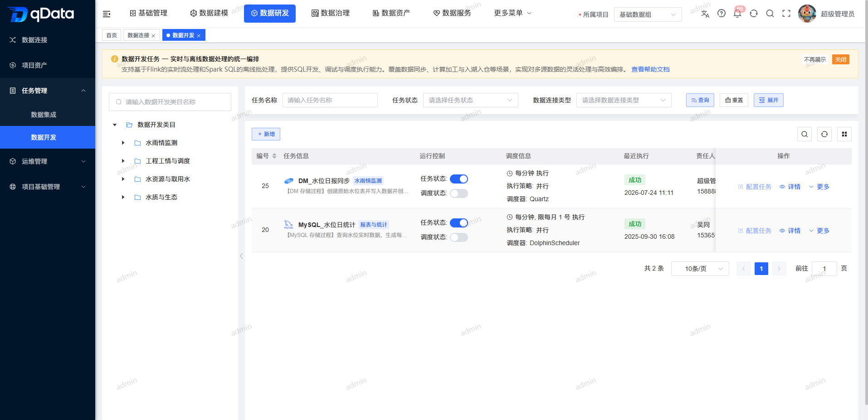
Task: Open 数据资产 top menu
Action: [391, 13]
